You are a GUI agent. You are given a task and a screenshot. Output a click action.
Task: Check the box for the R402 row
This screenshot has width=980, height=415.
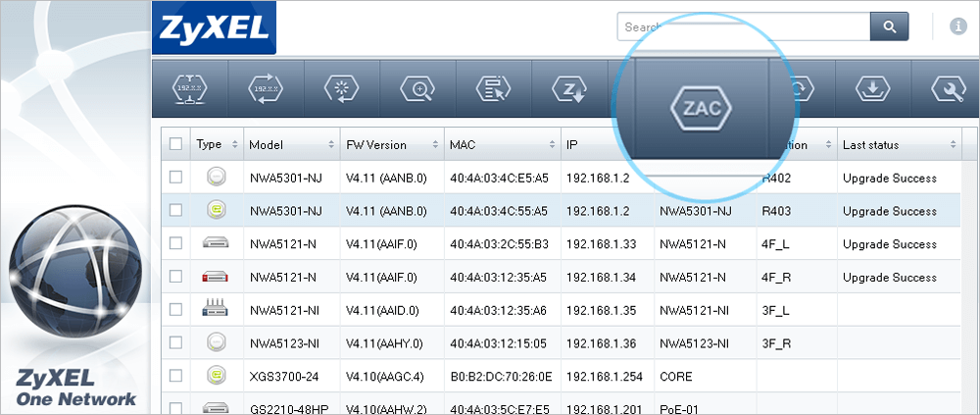click(x=175, y=178)
